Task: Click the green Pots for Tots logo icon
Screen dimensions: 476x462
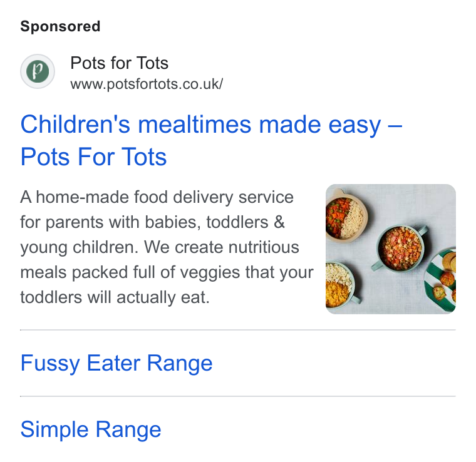Action: click(x=38, y=71)
